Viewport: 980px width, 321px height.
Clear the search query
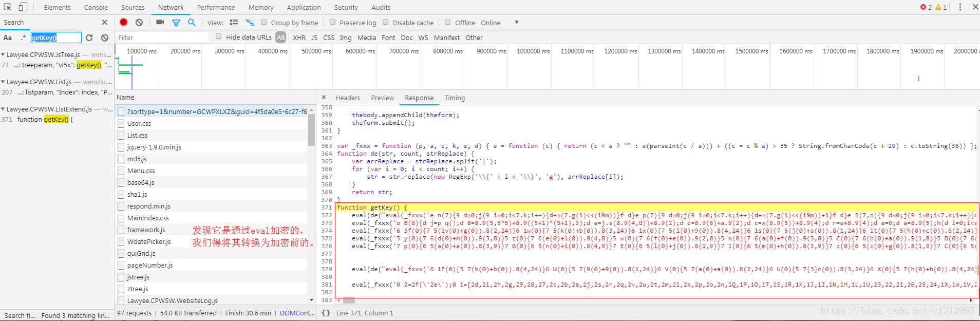[x=105, y=37]
